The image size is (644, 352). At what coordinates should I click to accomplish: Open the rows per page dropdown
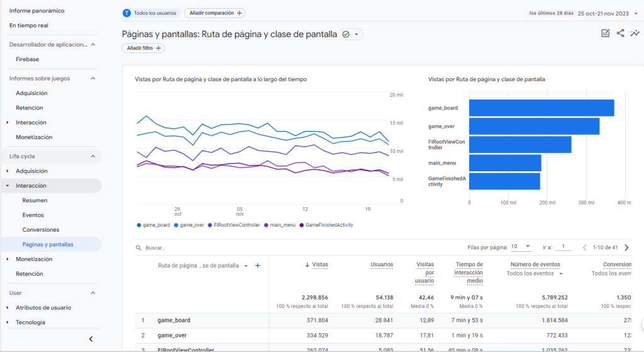pyautogui.click(x=520, y=247)
